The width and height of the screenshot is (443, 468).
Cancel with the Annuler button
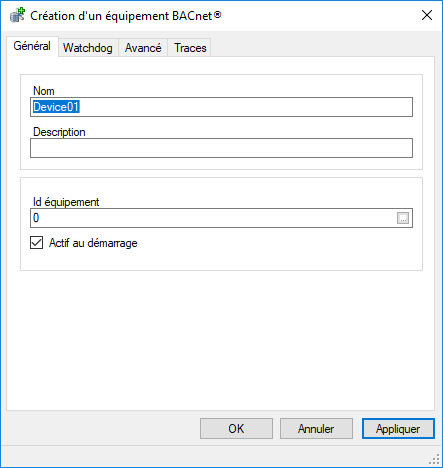[x=316, y=429]
